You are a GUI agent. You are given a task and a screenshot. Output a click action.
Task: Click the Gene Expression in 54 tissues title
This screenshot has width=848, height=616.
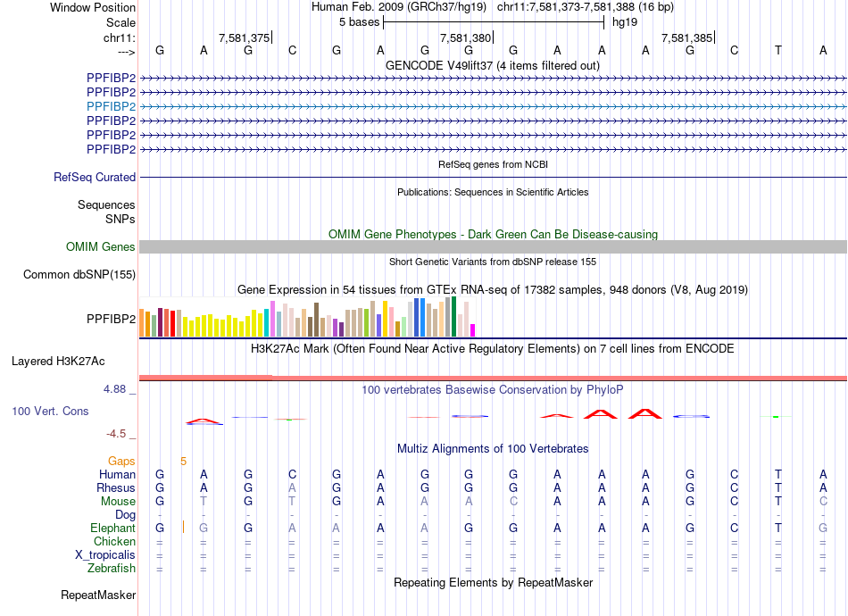click(493, 289)
